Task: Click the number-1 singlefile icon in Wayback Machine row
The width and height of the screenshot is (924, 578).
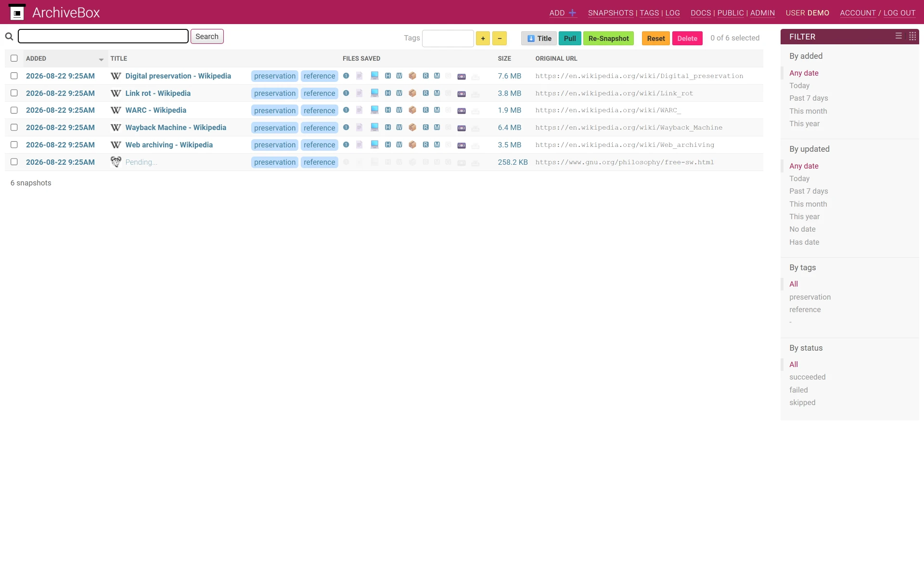Action: [346, 128]
